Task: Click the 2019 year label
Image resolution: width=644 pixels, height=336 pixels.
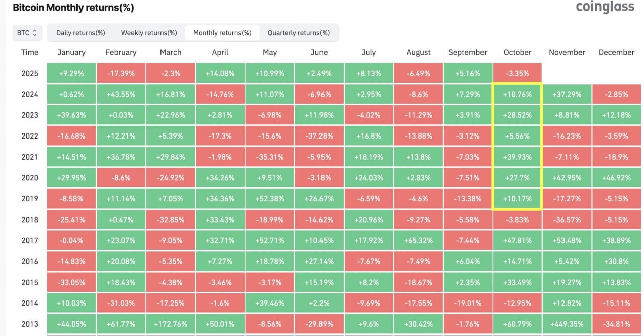Action: tap(29, 198)
